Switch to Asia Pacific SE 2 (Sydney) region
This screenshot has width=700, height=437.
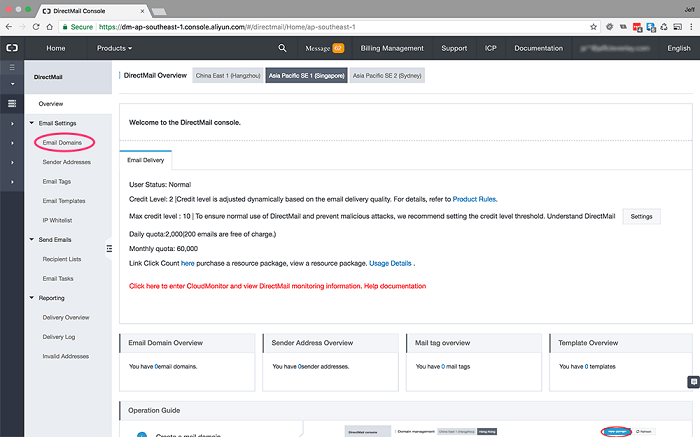click(387, 75)
